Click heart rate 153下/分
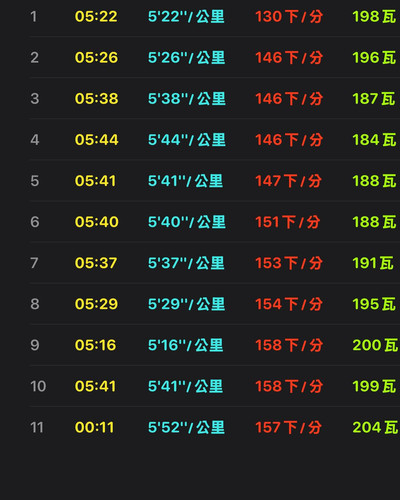Image resolution: width=400 pixels, height=500 pixels. 289,263
